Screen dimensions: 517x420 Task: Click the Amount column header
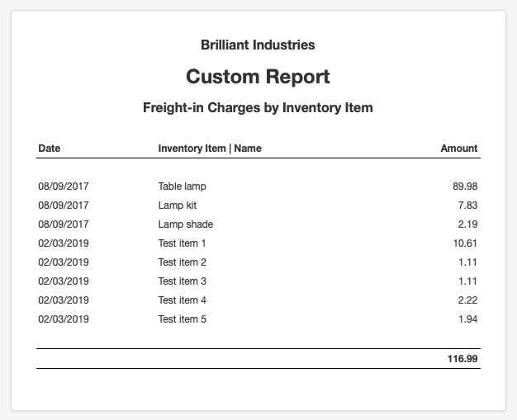(459, 149)
